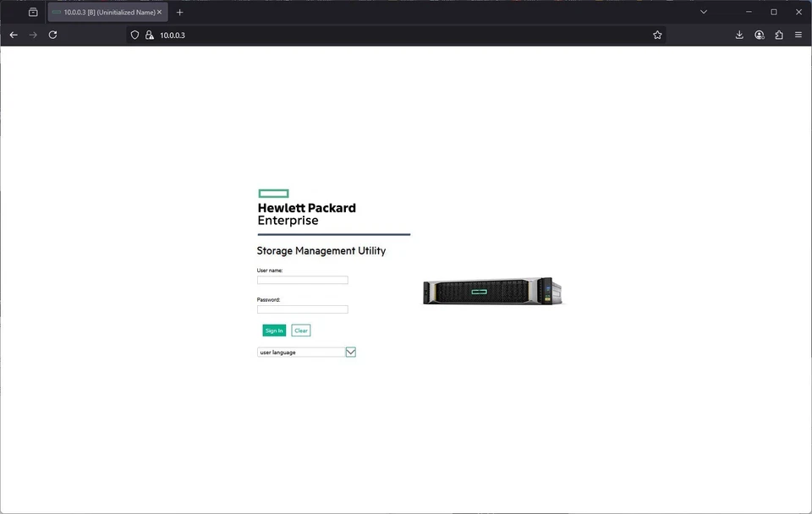Open the Firefox account profile icon
The height and width of the screenshot is (514, 812).
pyautogui.click(x=759, y=35)
